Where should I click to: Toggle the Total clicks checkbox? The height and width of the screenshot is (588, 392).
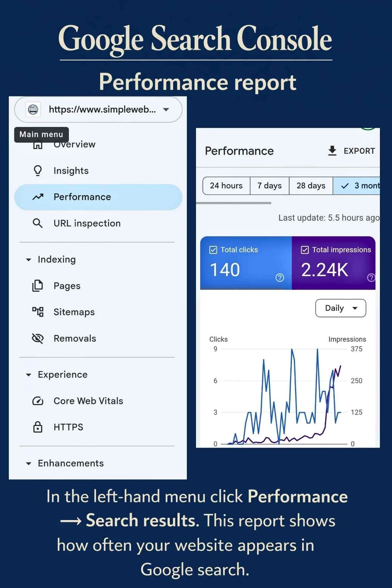tap(213, 250)
